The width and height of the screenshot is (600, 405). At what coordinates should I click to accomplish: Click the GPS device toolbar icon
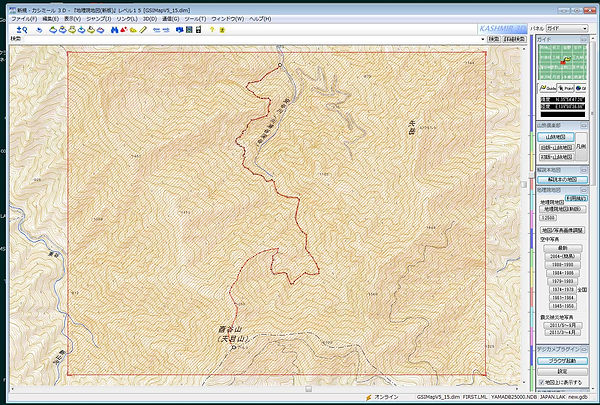198,30
